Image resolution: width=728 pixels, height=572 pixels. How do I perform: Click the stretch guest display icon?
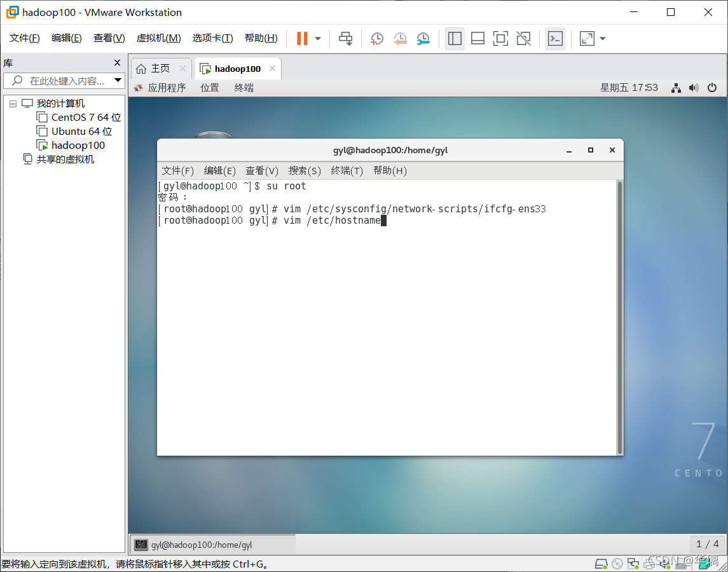[587, 39]
